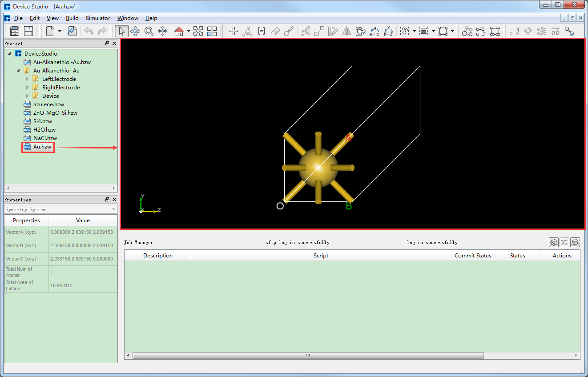Choose the zoom magnifier tool

pyautogui.click(x=149, y=31)
